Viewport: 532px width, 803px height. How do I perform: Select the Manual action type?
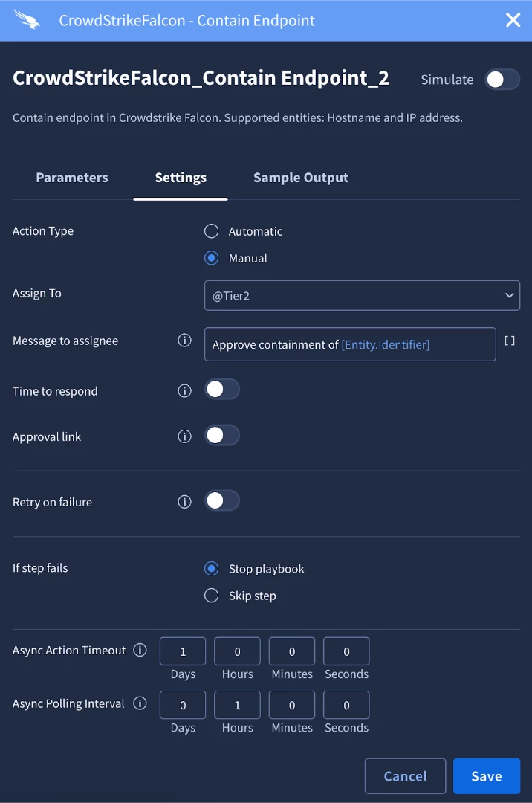pyautogui.click(x=211, y=257)
